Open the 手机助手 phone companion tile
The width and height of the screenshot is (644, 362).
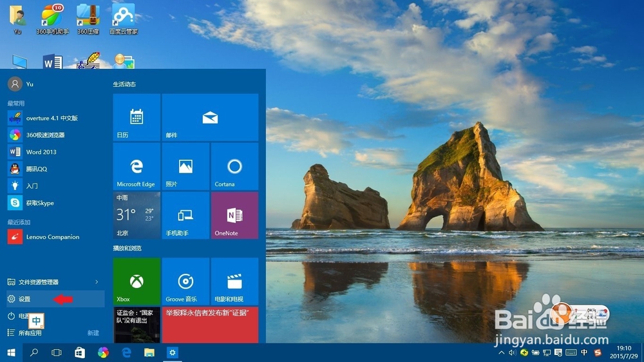185,215
